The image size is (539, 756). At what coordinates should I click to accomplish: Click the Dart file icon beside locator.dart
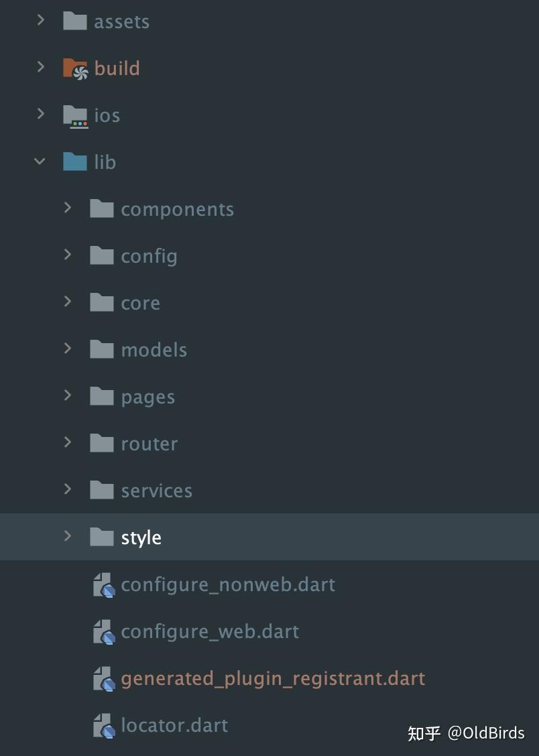coord(103,725)
